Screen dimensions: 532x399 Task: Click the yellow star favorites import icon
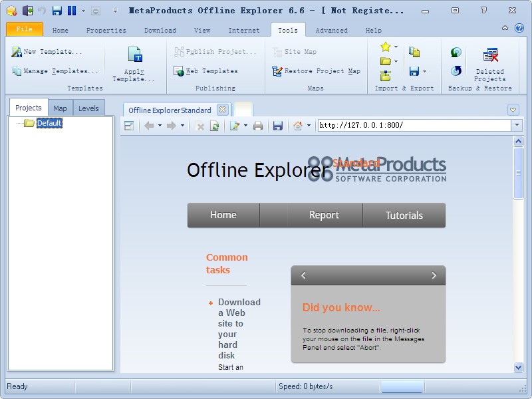click(386, 47)
